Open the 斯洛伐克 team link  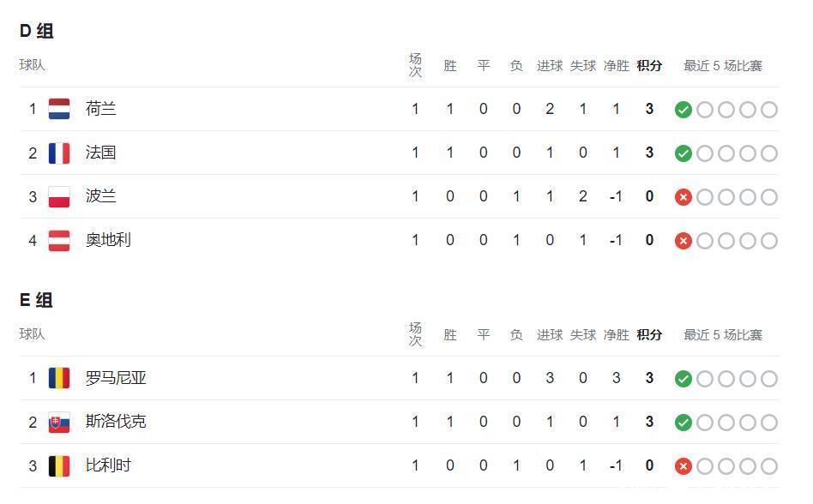(x=116, y=422)
